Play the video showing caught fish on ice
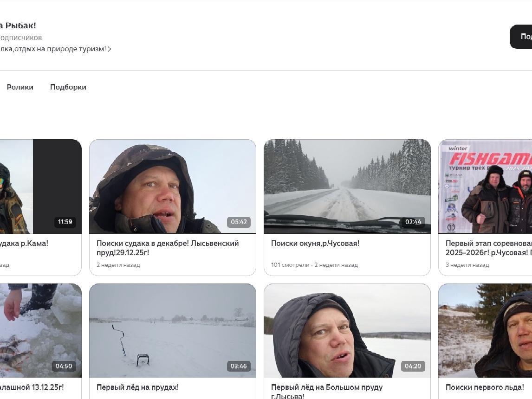This screenshot has width=532, height=399. pyautogui.click(x=41, y=330)
